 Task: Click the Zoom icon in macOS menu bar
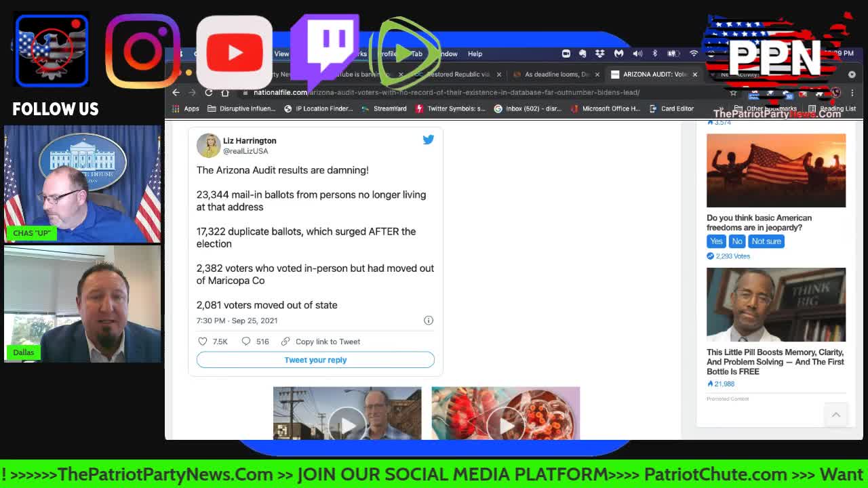pyautogui.click(x=566, y=54)
